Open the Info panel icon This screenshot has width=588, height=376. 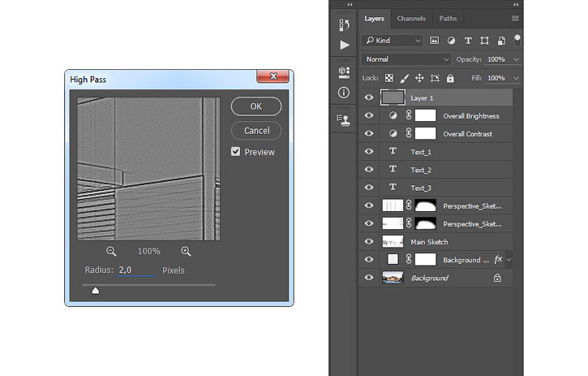(x=344, y=93)
